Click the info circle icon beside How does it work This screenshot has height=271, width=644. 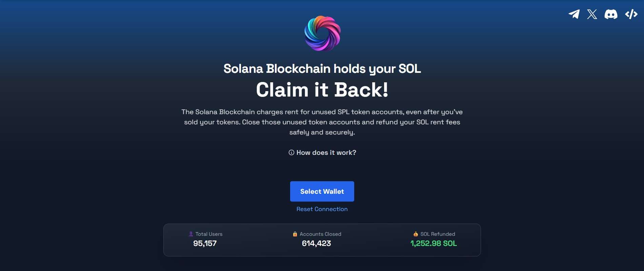(x=291, y=152)
